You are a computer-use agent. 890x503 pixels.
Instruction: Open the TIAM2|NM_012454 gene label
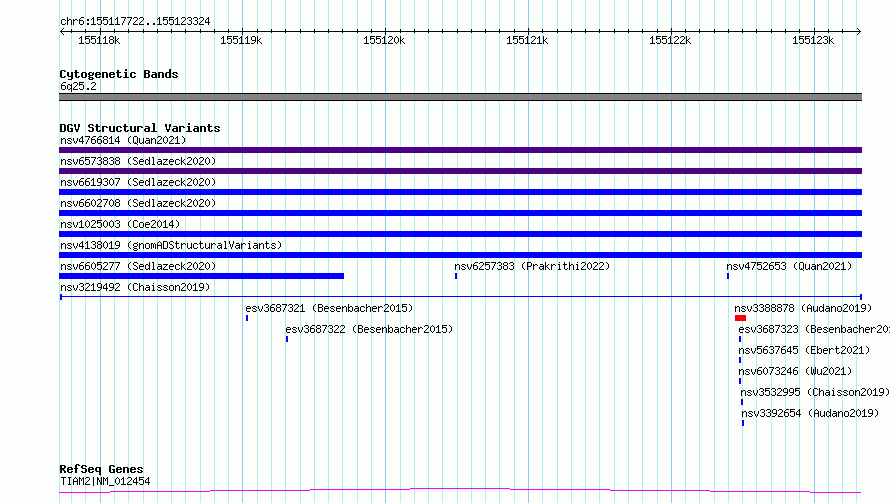[105, 481]
